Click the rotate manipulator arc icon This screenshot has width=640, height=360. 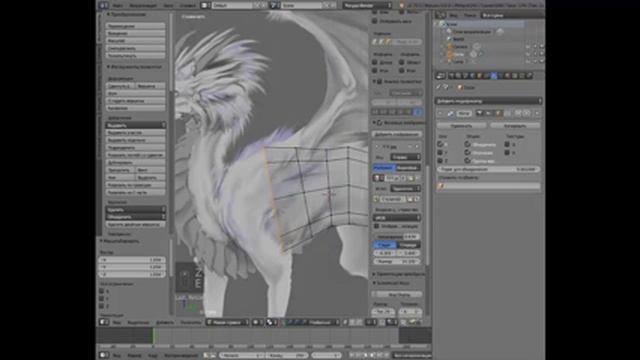click(x=297, y=322)
